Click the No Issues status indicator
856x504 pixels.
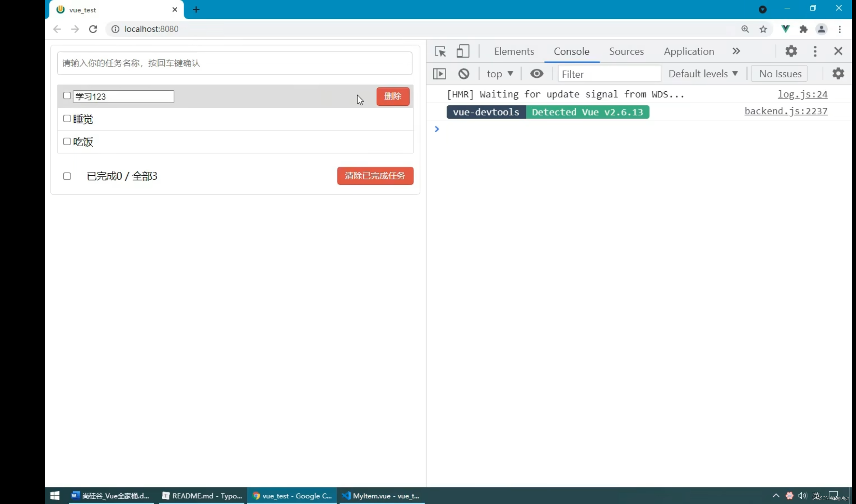pyautogui.click(x=781, y=73)
